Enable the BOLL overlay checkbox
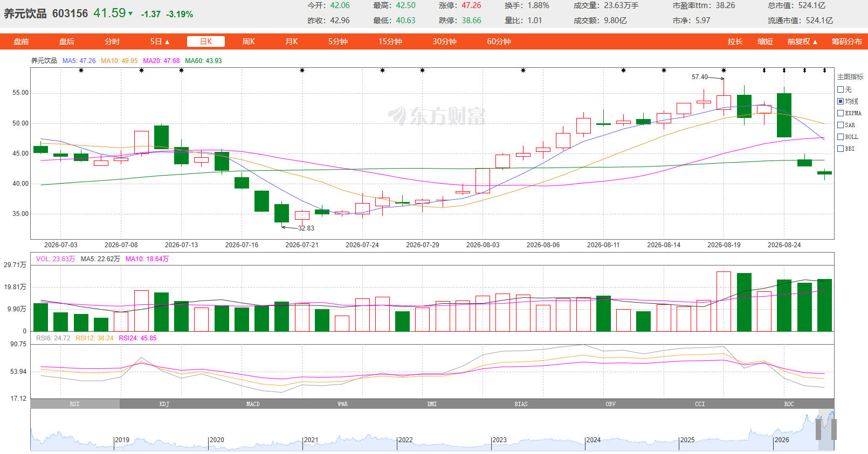 841,137
